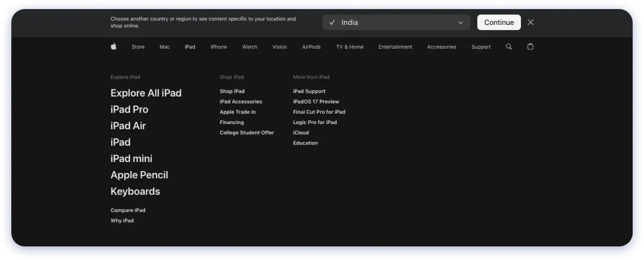
Task: Open iPadOS 17 Preview link
Action: pyautogui.click(x=316, y=101)
